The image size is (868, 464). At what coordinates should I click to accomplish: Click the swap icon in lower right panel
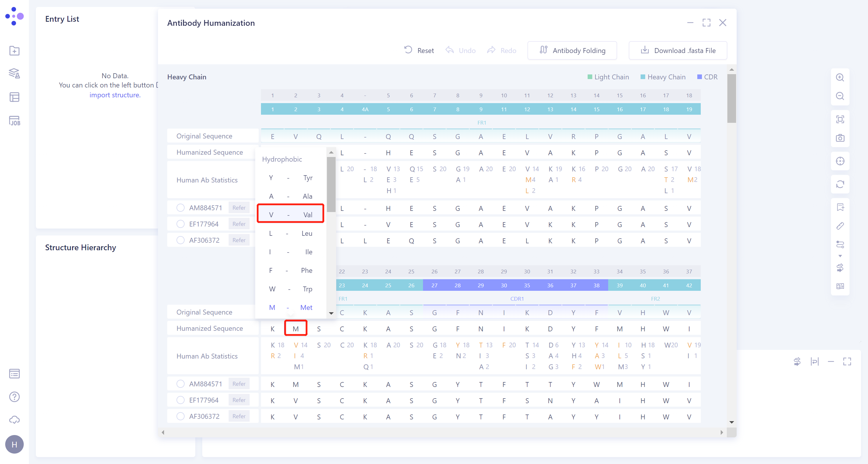click(797, 361)
